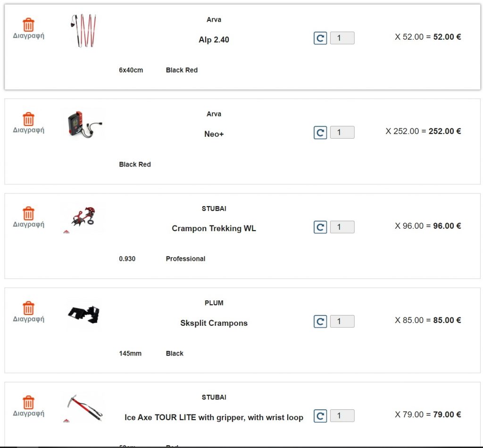The image size is (483, 448).
Task: Delete the Arva Alp 2.40 item
Action: 28,29
